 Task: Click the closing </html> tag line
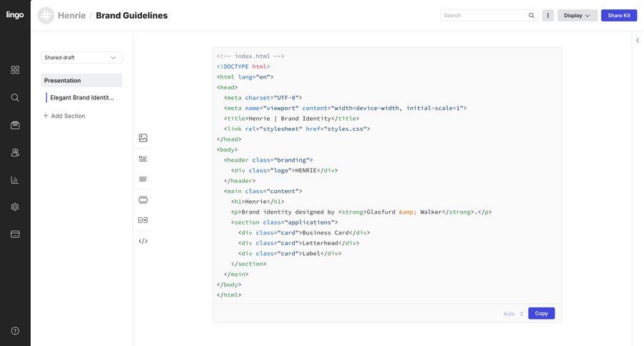pos(229,295)
